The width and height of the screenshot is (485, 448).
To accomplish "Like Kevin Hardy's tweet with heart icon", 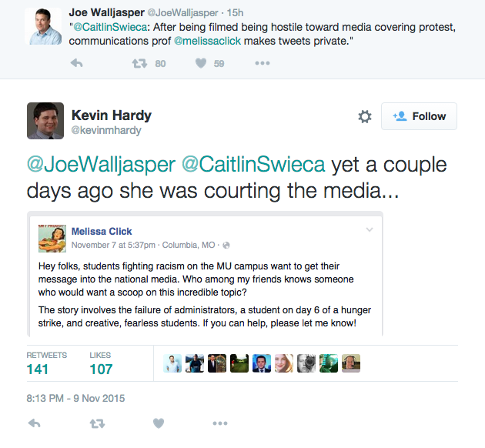I will [x=159, y=423].
